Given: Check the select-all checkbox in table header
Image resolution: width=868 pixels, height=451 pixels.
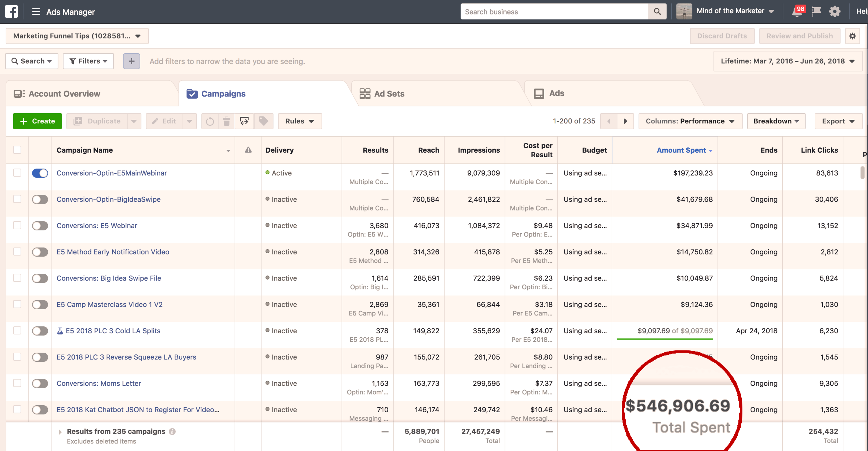Looking at the screenshot, I should [17, 150].
